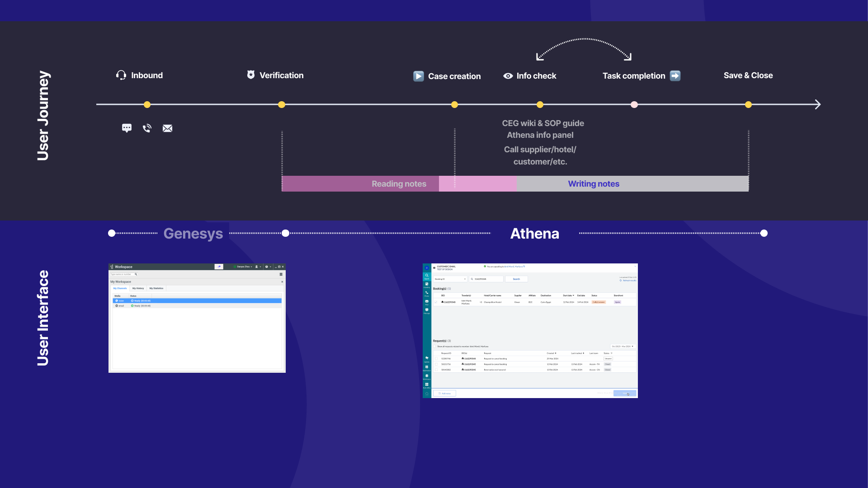Screen dimensions: 868x488
Task: Click the Add notes button
Action: (x=444, y=394)
